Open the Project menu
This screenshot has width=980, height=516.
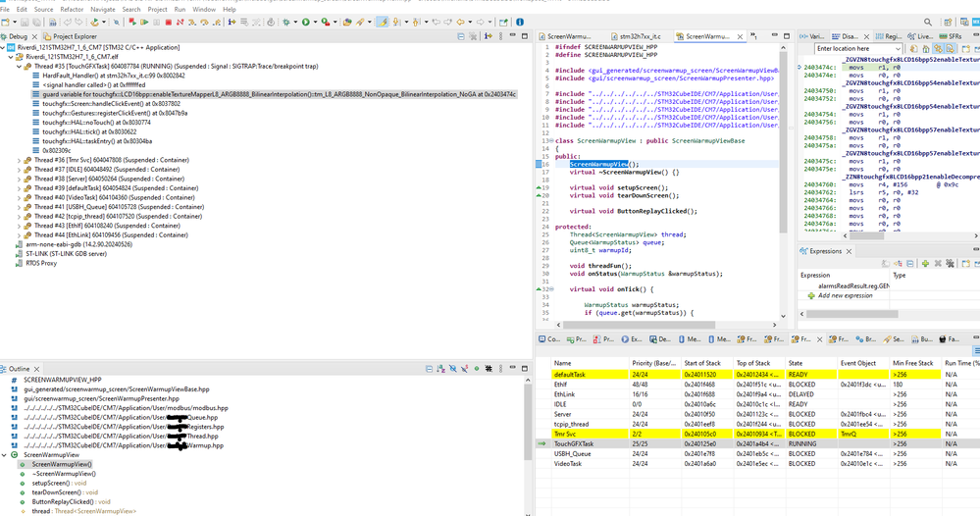(157, 10)
